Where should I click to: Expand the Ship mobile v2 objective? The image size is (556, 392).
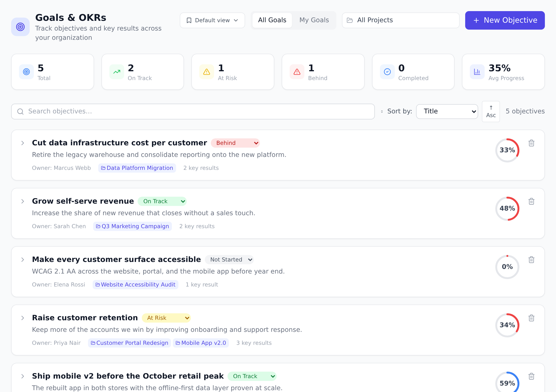click(22, 376)
